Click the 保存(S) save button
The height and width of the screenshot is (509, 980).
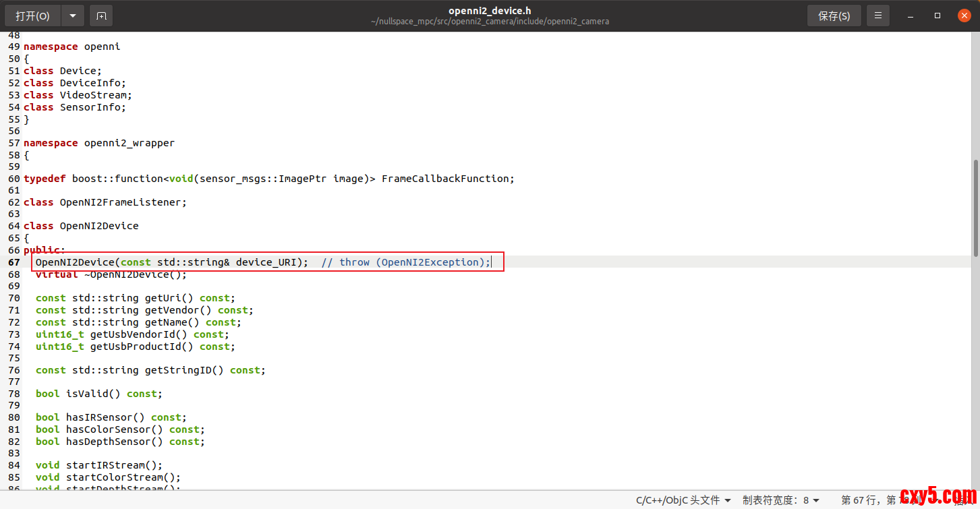(x=834, y=16)
